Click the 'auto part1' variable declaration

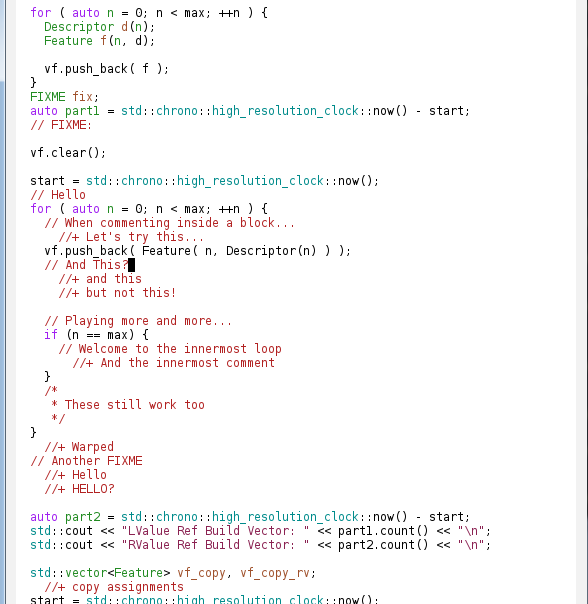click(x=65, y=111)
